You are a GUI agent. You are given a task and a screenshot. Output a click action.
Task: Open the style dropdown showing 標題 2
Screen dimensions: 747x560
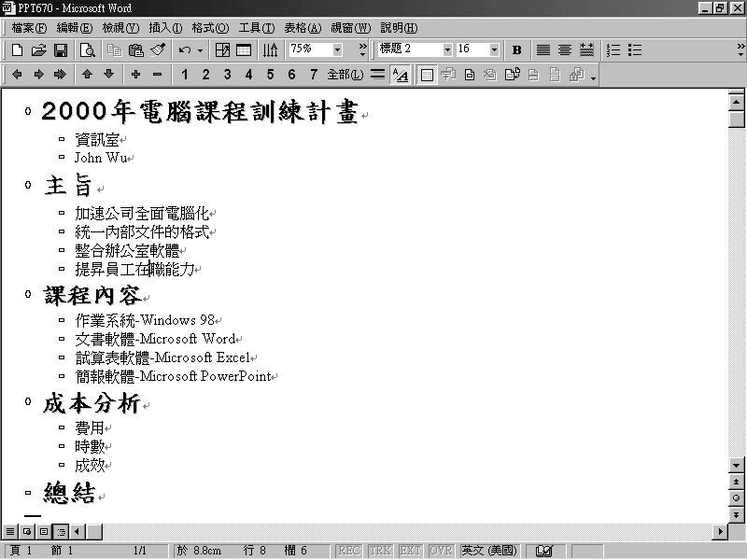(447, 49)
